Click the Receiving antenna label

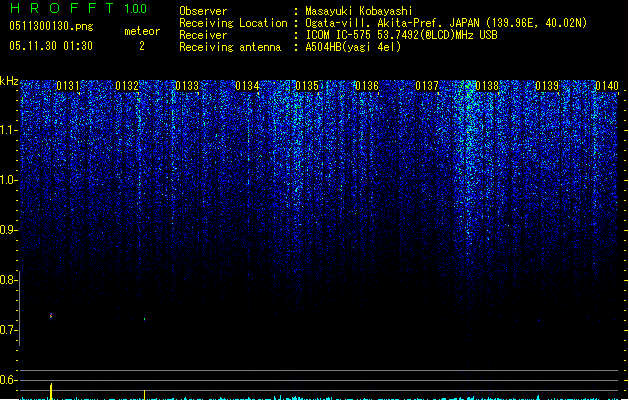coord(230,47)
